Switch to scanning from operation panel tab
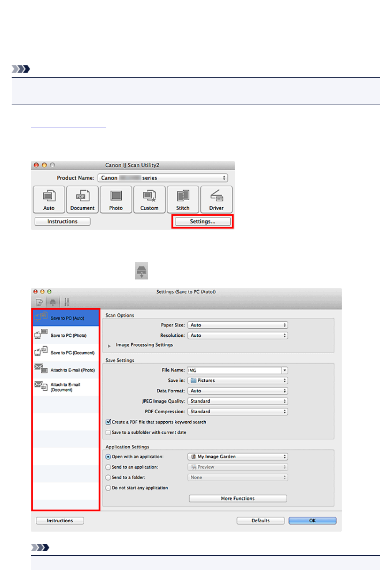The width and height of the screenshot is (392, 582). click(53, 302)
